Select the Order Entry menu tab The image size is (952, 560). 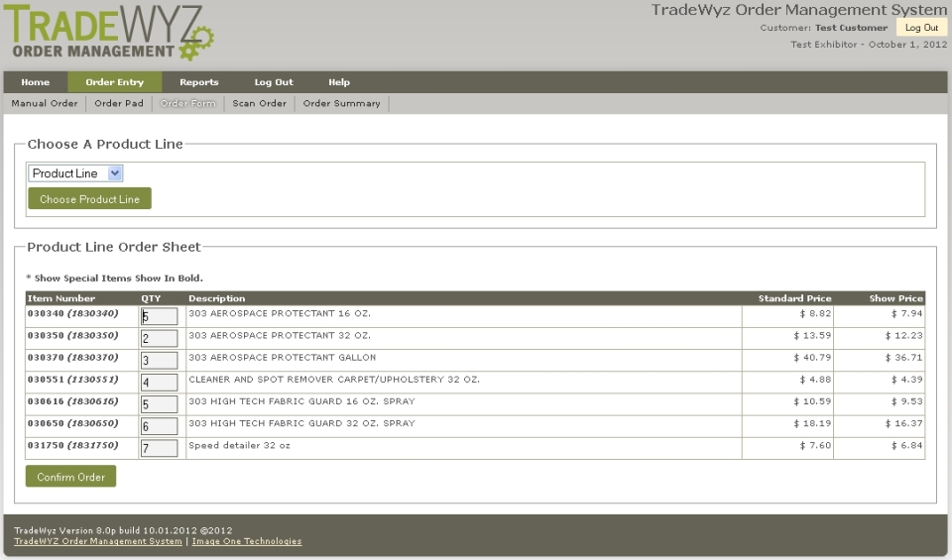pos(114,82)
